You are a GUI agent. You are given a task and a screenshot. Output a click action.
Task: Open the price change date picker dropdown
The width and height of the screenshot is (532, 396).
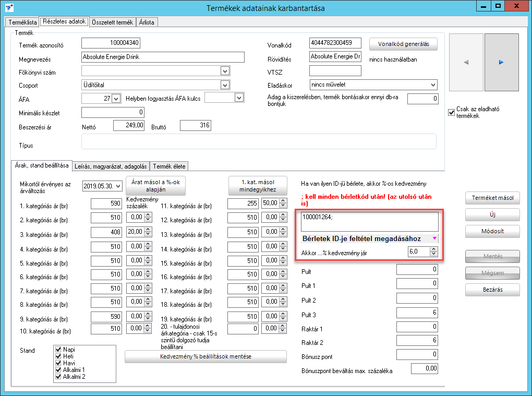[118, 186]
